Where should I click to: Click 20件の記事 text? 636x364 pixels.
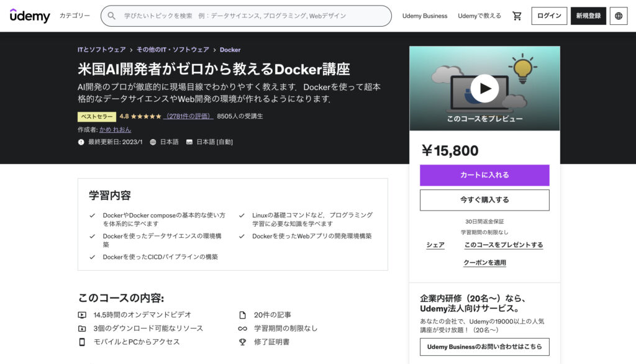(273, 315)
